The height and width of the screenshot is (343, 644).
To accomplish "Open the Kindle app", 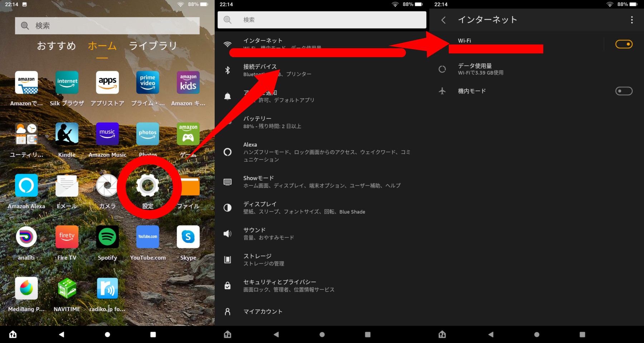I will [67, 134].
